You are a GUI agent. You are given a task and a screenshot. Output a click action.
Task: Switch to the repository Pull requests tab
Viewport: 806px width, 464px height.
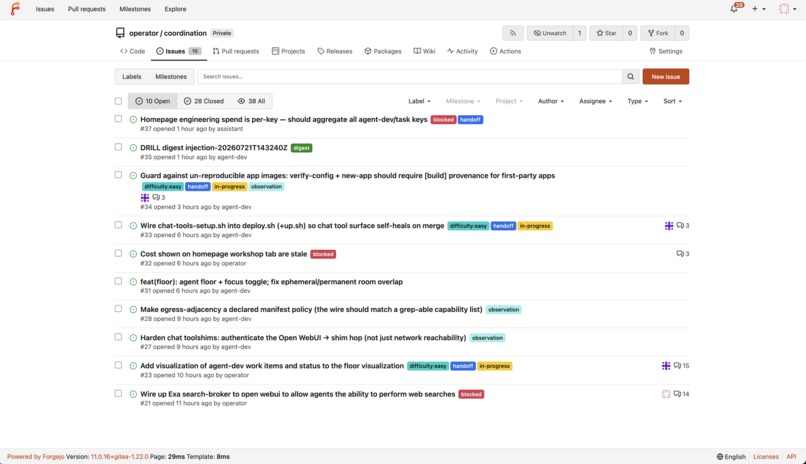(236, 51)
